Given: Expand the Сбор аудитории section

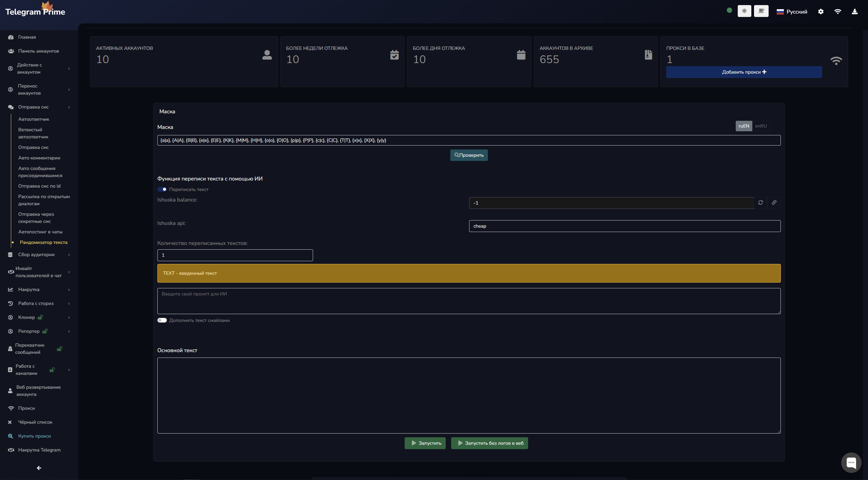Looking at the screenshot, I should 39,254.
